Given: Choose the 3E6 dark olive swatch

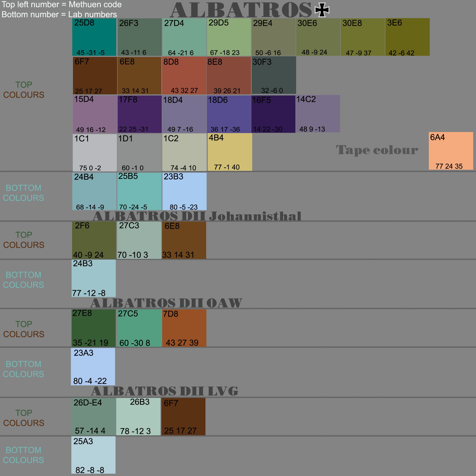Looking at the screenshot, I should tap(407, 37).
